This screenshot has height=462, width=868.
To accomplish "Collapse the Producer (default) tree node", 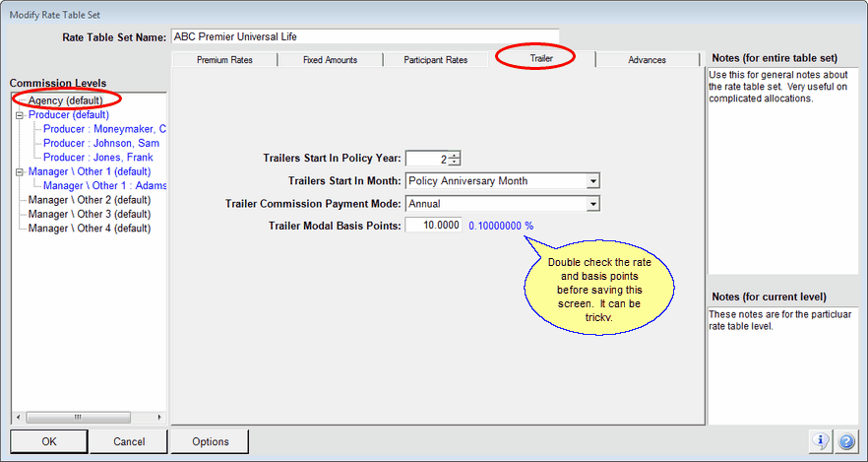I will [19, 115].
